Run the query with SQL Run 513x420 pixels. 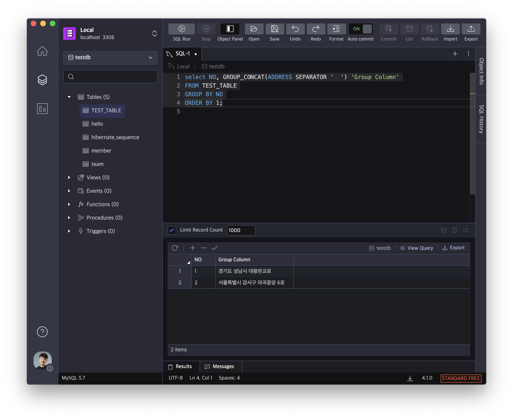[182, 29]
